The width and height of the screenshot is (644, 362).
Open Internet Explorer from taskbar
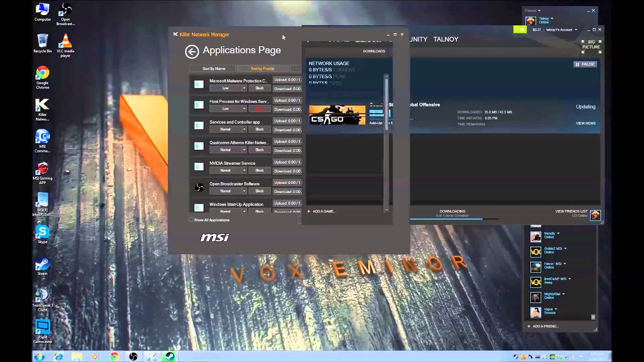pos(58,356)
